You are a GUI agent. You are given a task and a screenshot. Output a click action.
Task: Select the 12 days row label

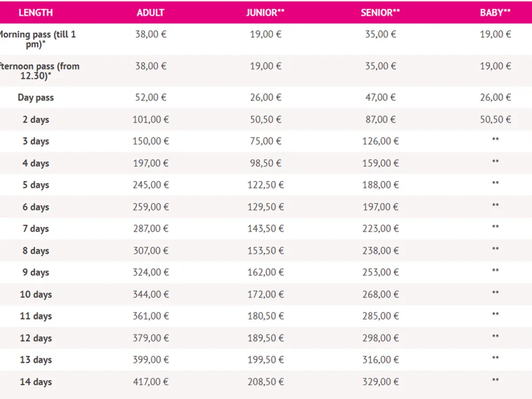(x=35, y=338)
